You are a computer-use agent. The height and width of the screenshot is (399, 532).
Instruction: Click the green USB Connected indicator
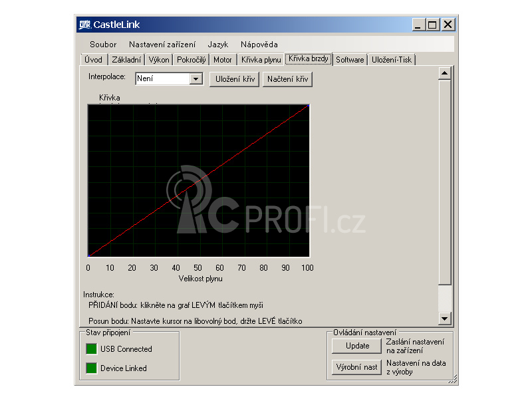click(x=91, y=348)
